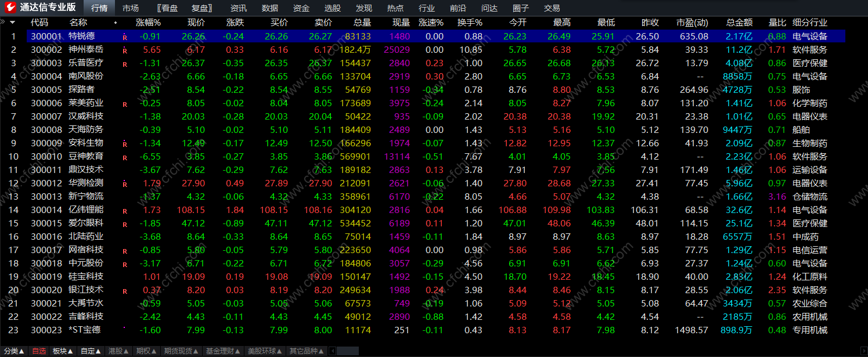The height and width of the screenshot is (357, 868).
Task: Sort by the 总量 column header
Action: click(x=362, y=23)
